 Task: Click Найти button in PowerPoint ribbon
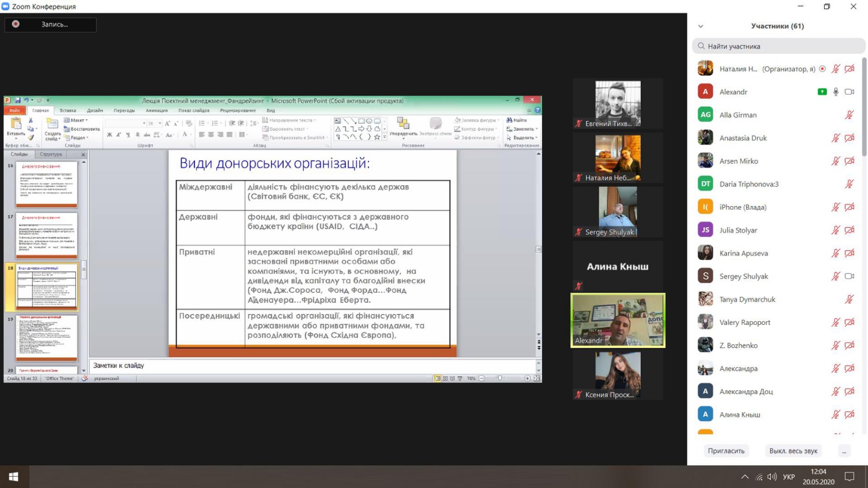pyautogui.click(x=516, y=120)
